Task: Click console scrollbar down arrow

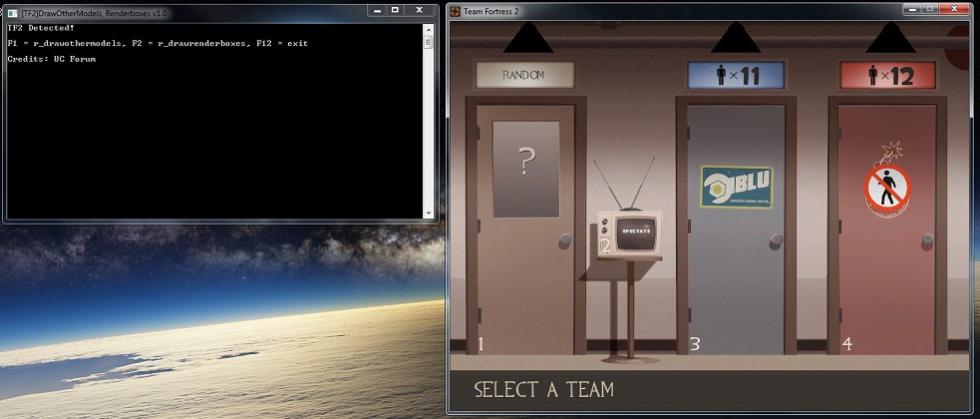Action: tap(428, 212)
